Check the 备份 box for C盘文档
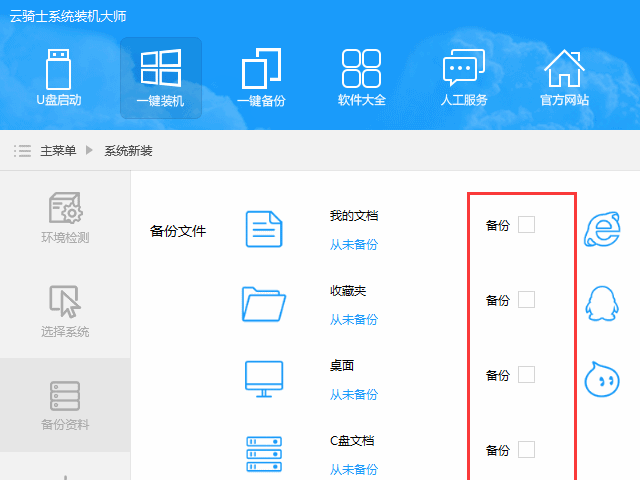 (x=526, y=450)
